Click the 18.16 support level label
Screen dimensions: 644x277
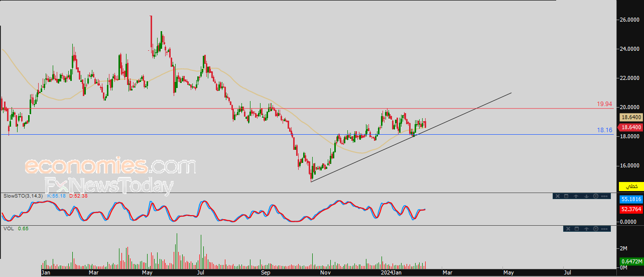click(604, 130)
